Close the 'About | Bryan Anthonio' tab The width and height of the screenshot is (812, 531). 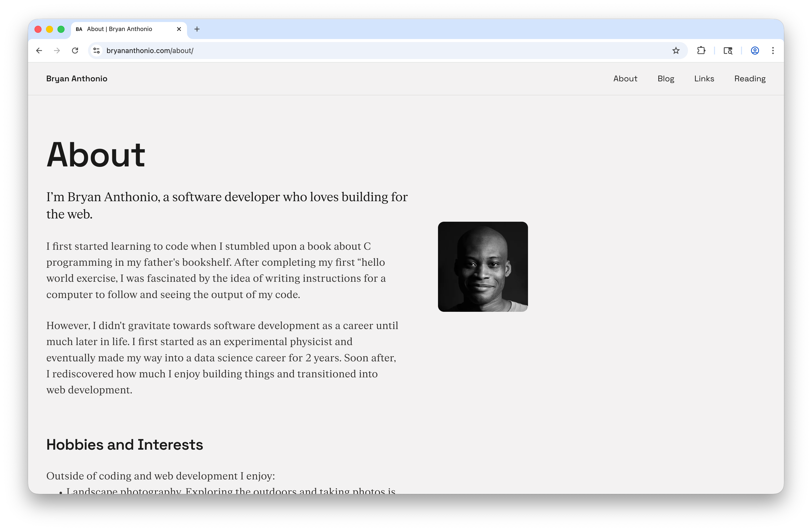[x=179, y=29]
